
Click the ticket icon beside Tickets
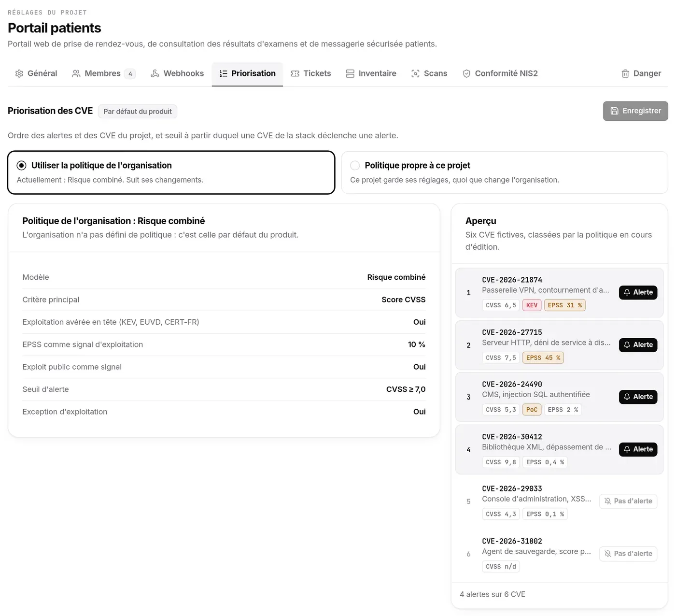[295, 73]
